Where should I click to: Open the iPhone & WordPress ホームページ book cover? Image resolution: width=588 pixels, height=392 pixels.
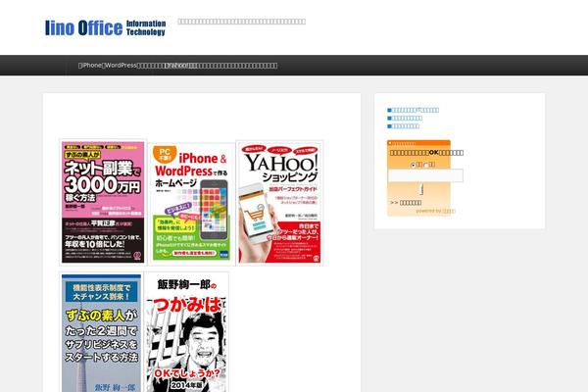191,204
